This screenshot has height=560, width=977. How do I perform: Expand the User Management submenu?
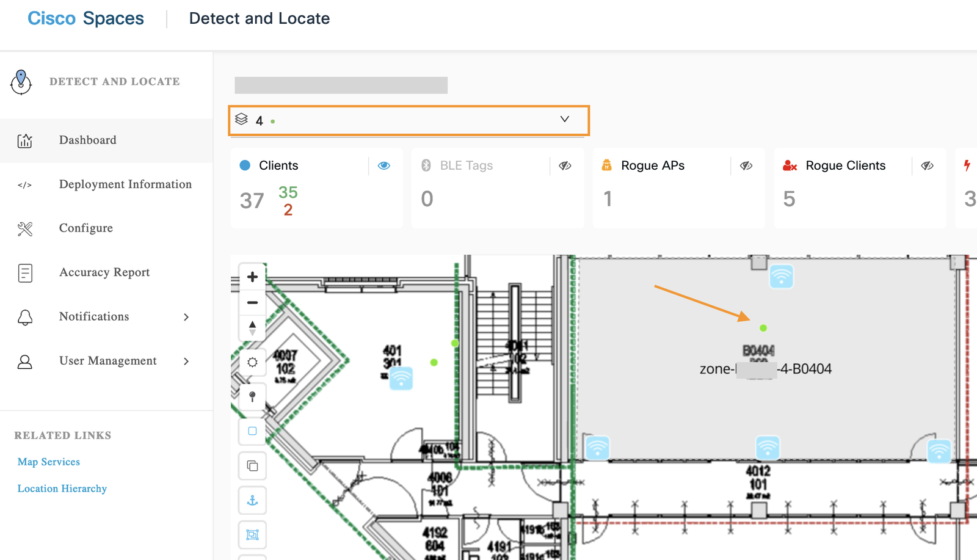[186, 361]
